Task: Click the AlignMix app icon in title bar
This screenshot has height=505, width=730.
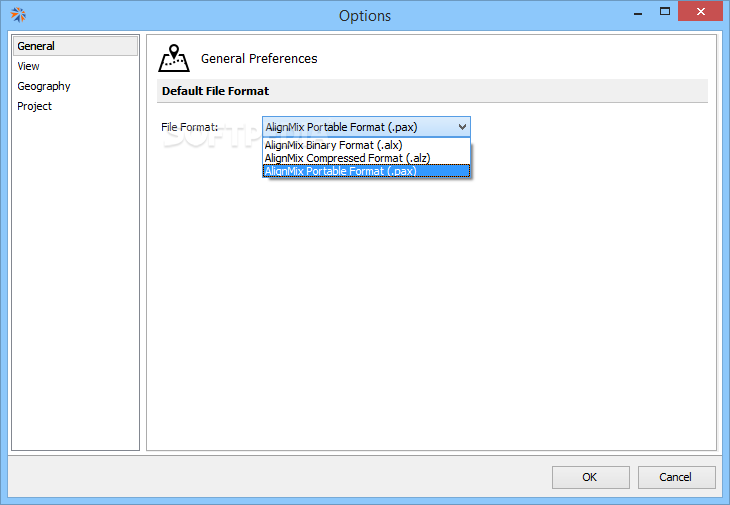Action: [x=18, y=14]
